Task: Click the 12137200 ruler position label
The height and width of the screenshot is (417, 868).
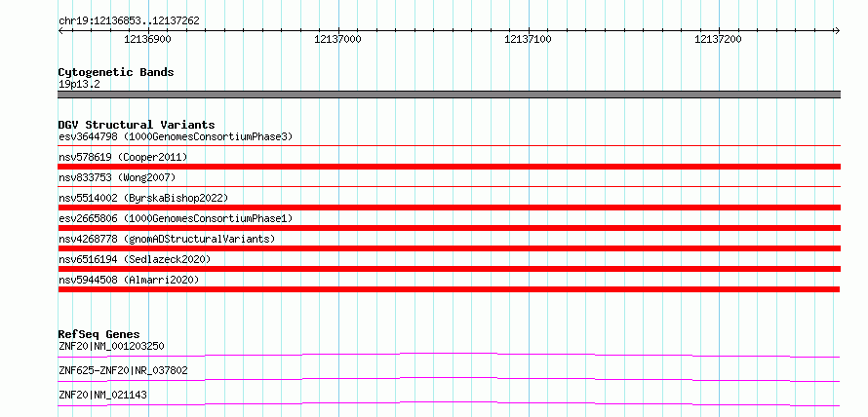Action: click(x=718, y=39)
